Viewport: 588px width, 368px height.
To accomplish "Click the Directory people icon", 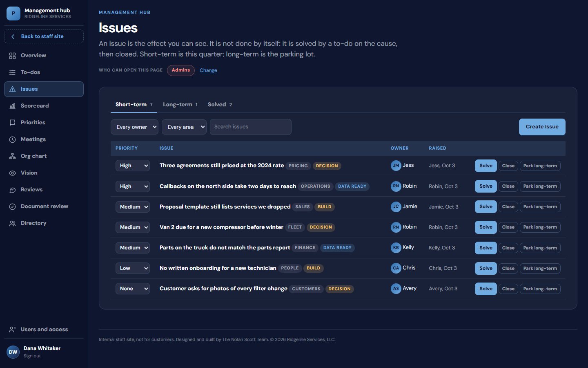I will (x=13, y=223).
